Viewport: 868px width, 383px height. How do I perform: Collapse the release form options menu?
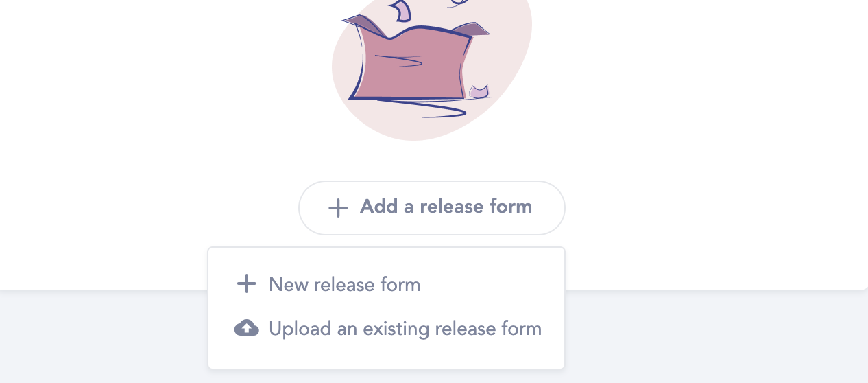coord(432,208)
